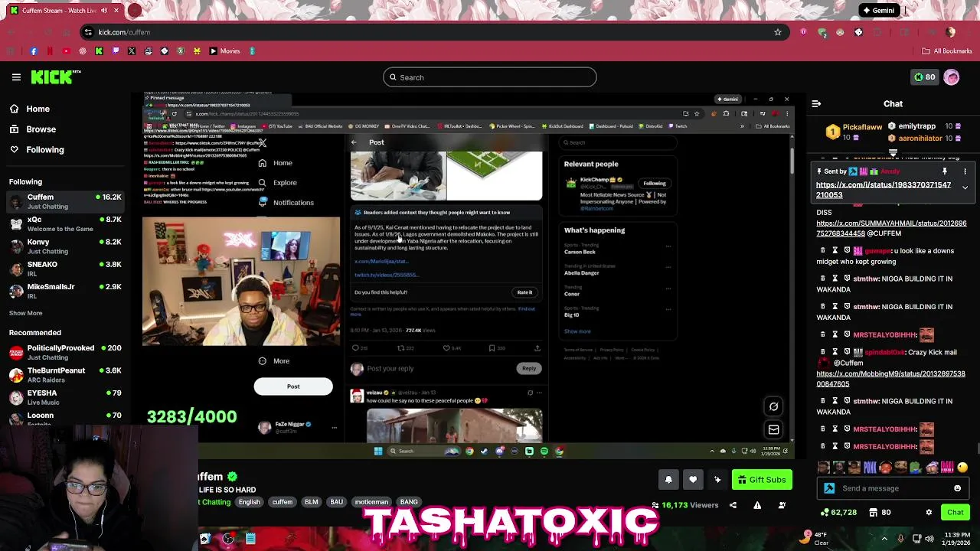Click the pin icon on pinned message
This screenshot has width=980, height=551.
pos(945,171)
